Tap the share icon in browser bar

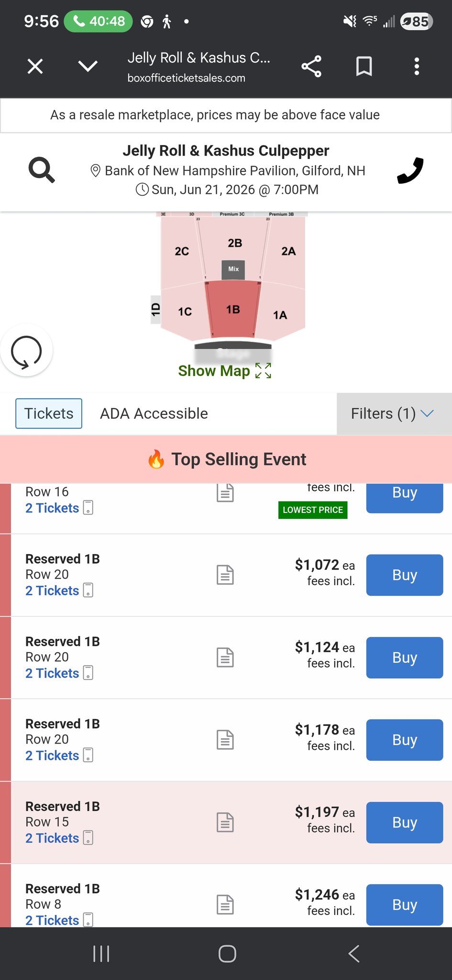tap(311, 67)
